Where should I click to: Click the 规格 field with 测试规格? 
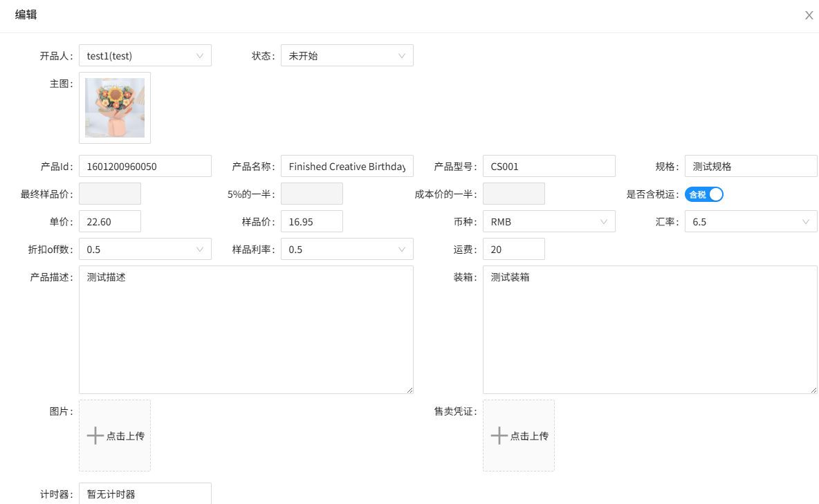[751, 166]
